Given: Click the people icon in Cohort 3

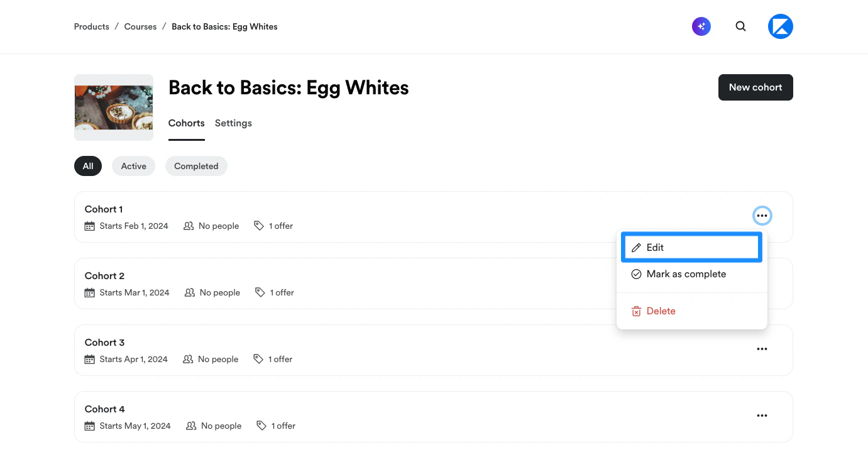Looking at the screenshot, I should tap(188, 360).
